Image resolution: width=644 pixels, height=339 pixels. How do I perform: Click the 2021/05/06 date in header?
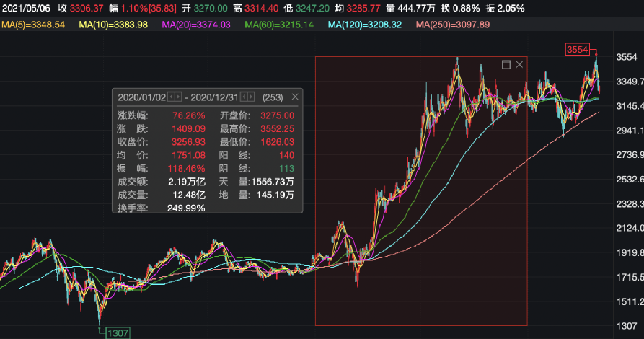coord(25,8)
